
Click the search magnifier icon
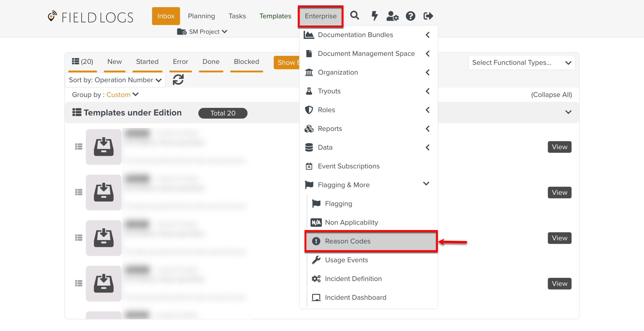(354, 16)
